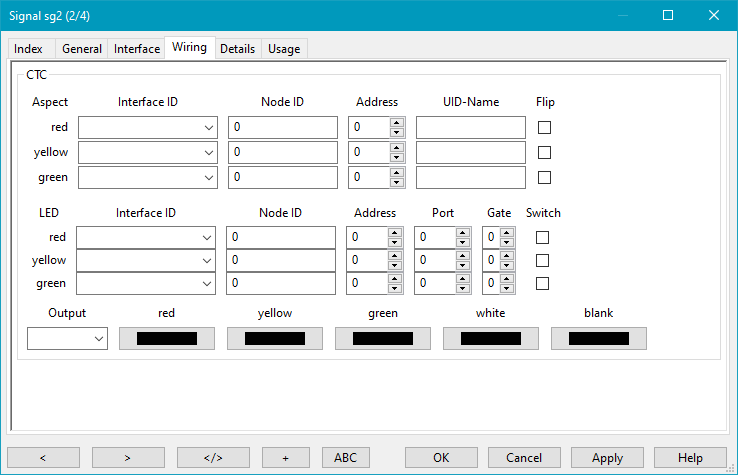
Task: Enable Flip checkbox for red aspect
Action: point(545,128)
